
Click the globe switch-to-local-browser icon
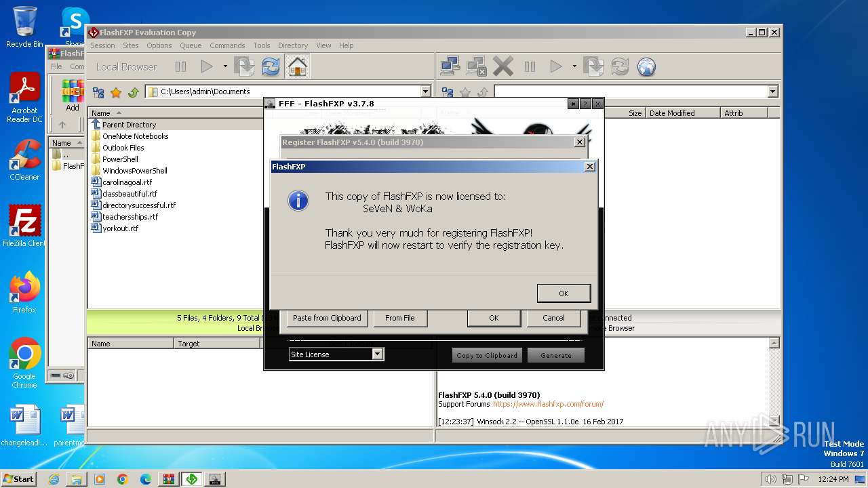click(646, 66)
